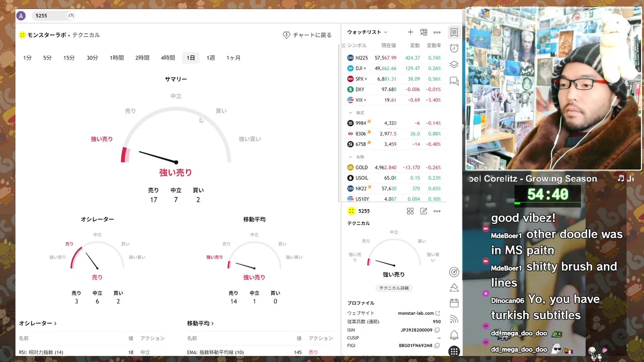Click the モンスターラボ breadcrumb link
The height and width of the screenshot is (362, 644).
pos(47,35)
